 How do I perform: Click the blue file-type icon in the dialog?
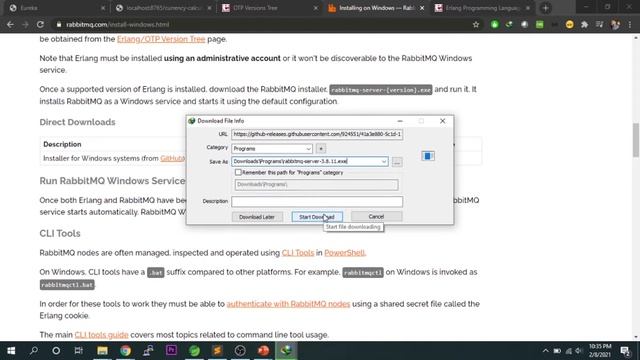click(428, 156)
